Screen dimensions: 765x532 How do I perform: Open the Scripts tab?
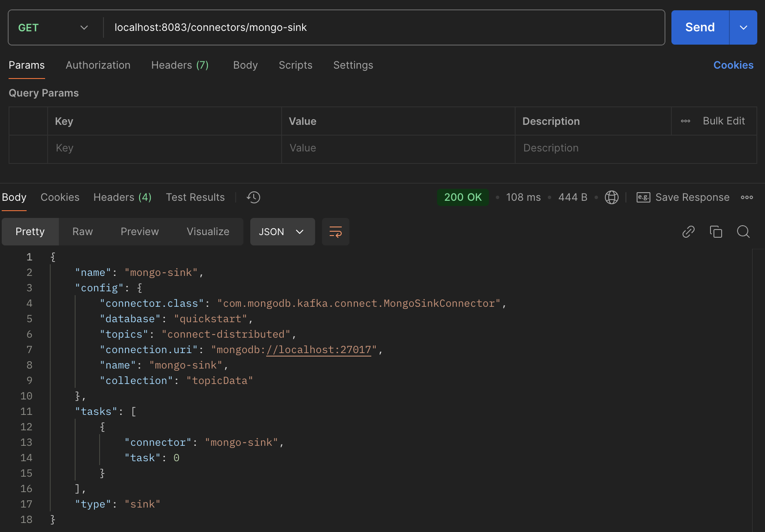[295, 65]
